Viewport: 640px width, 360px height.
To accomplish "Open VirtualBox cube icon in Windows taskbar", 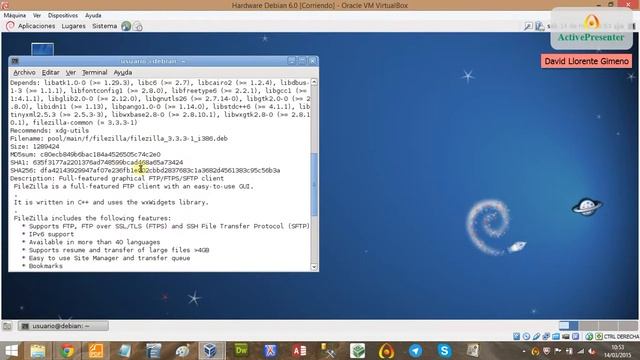I will pos(211,351).
